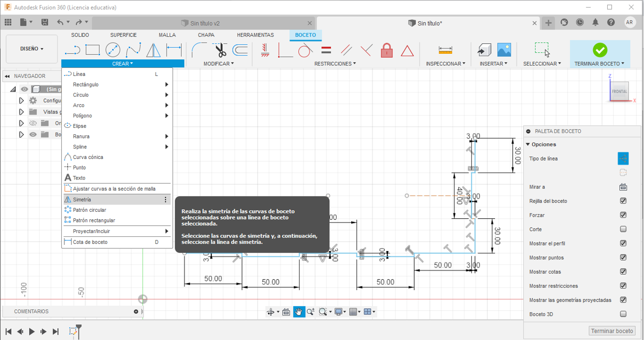
Task: Select the Trim scissors tool
Action: (220, 50)
